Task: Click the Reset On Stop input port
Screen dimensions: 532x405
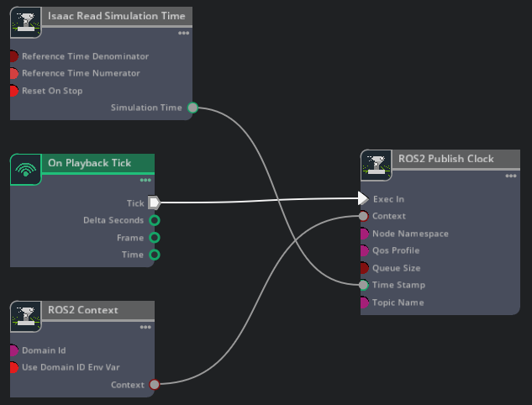Action: pos(13,91)
